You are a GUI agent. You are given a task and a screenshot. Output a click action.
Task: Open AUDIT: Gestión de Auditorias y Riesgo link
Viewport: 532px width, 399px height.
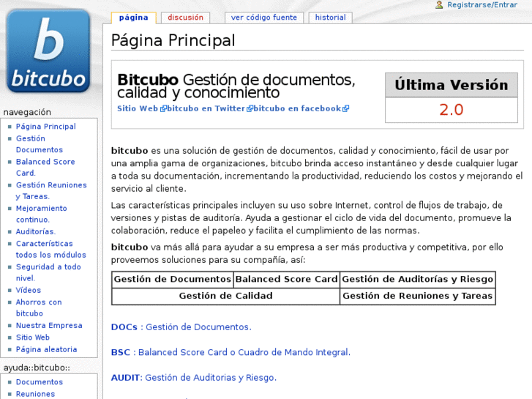coord(194,378)
